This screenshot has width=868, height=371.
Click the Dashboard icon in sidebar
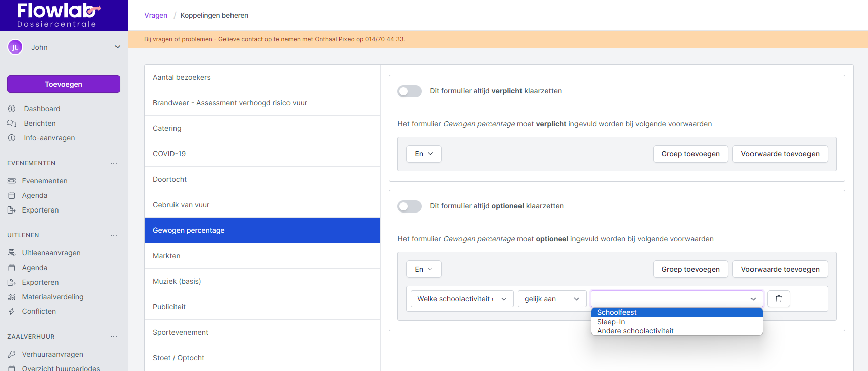pos(12,109)
